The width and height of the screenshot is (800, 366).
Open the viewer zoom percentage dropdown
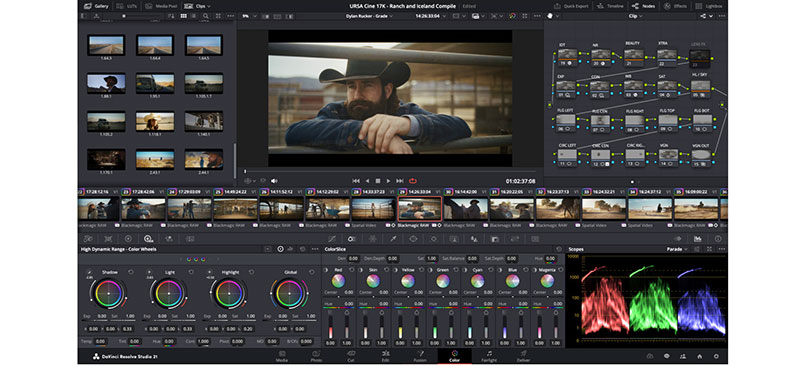click(x=248, y=16)
